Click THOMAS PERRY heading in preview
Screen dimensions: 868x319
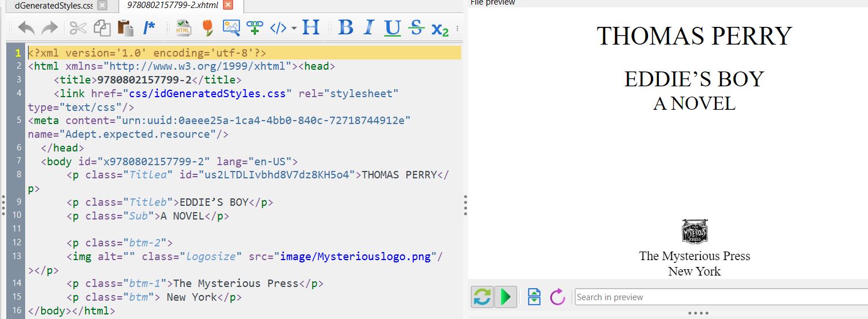[694, 37]
